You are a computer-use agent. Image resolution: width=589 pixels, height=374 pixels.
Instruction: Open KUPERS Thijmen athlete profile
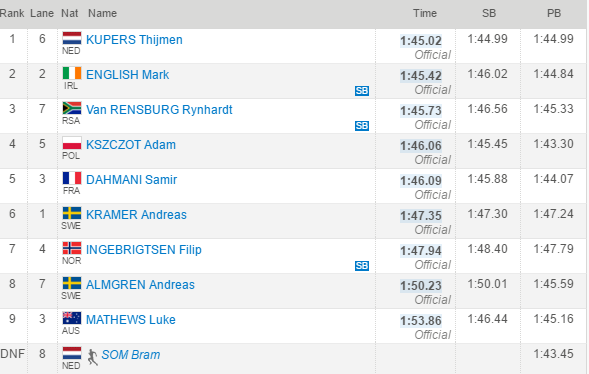click(x=134, y=40)
